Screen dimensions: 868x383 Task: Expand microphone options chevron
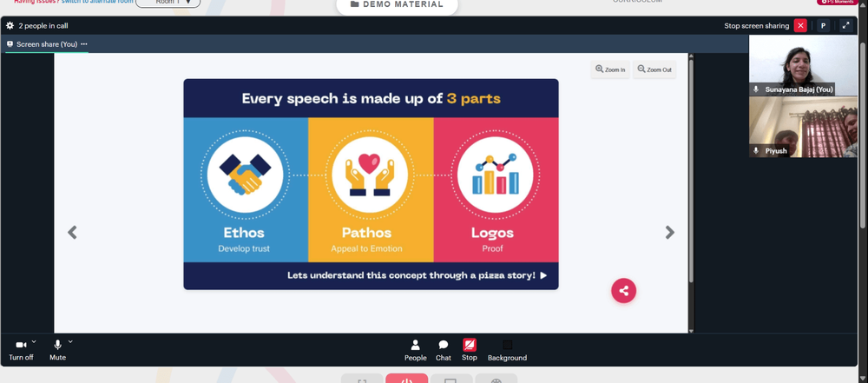tap(70, 341)
